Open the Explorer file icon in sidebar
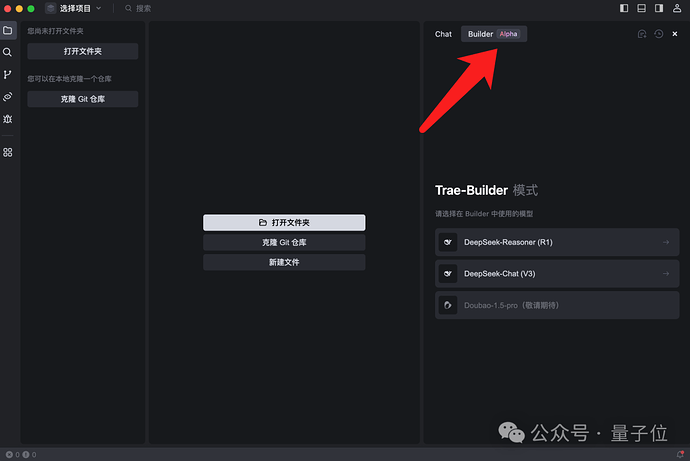The height and width of the screenshot is (461, 690). click(8, 30)
